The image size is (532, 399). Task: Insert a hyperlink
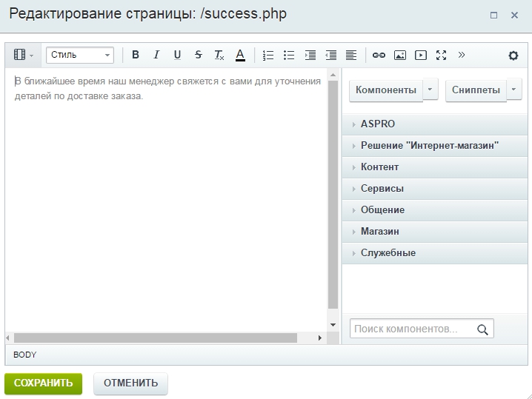pyautogui.click(x=379, y=55)
